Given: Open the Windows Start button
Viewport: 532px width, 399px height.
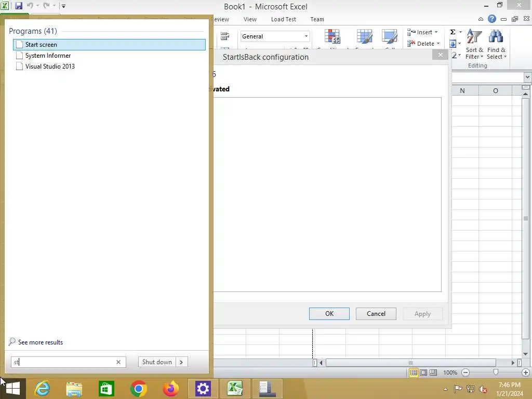Looking at the screenshot, I should coord(13,389).
